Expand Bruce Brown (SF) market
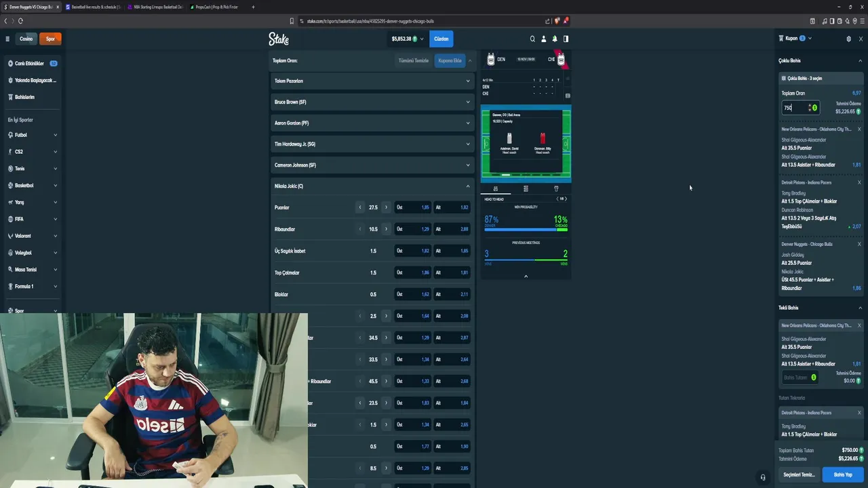Screen dimensions: 868x488 pos(372,102)
